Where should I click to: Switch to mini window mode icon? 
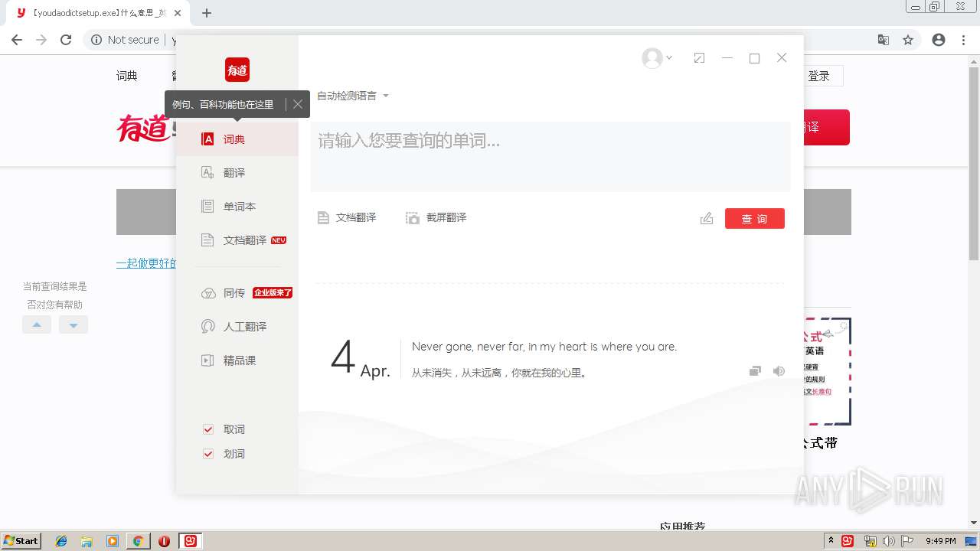[x=699, y=57]
